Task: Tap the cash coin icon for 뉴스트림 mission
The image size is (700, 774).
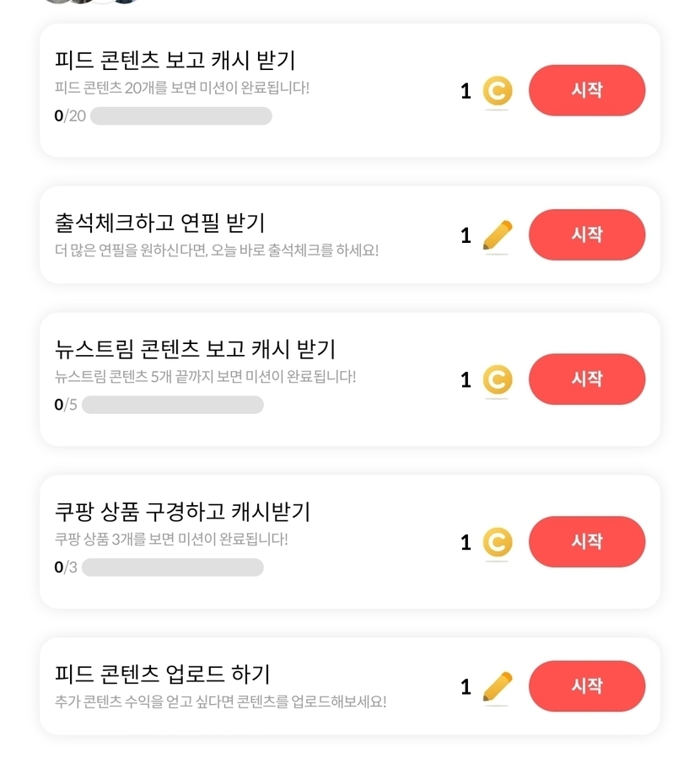Action: [x=498, y=380]
